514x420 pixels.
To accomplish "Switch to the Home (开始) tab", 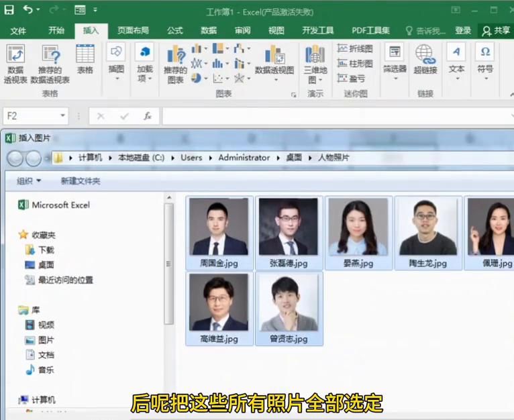I will point(56,30).
